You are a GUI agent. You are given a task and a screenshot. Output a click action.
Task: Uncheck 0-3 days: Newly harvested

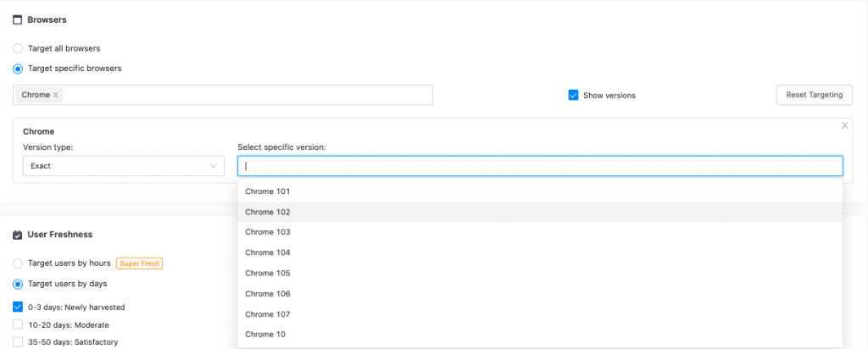tap(18, 307)
